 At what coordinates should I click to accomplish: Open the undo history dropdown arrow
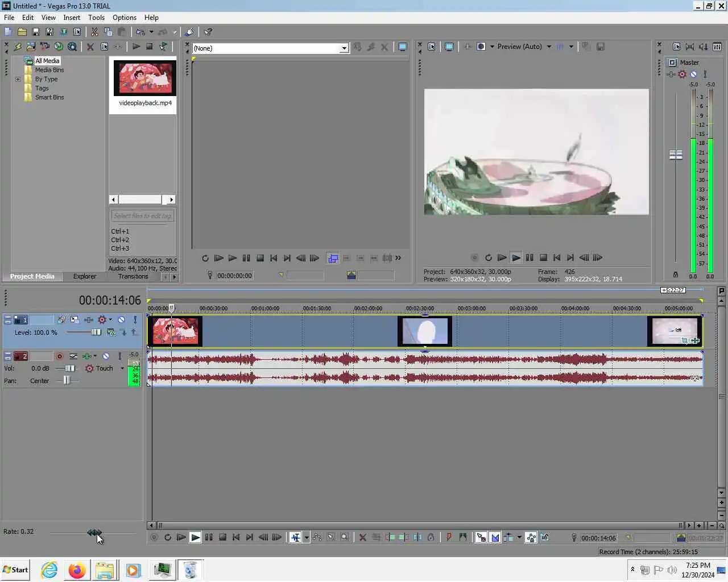[x=151, y=32]
